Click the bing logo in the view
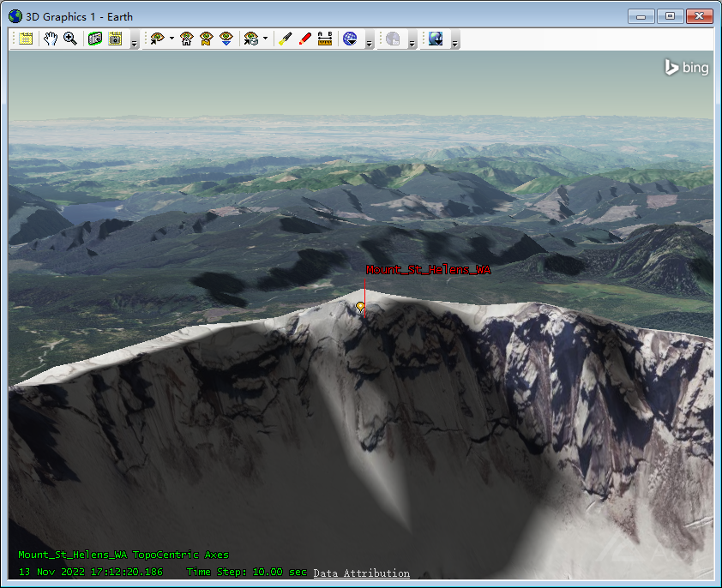Image resolution: width=722 pixels, height=588 pixels. (686, 68)
